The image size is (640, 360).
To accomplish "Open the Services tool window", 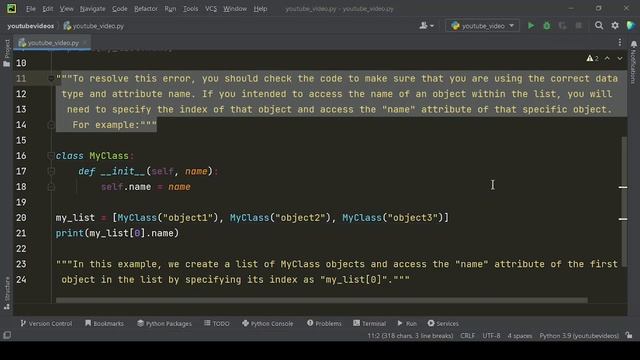I will 443,323.
